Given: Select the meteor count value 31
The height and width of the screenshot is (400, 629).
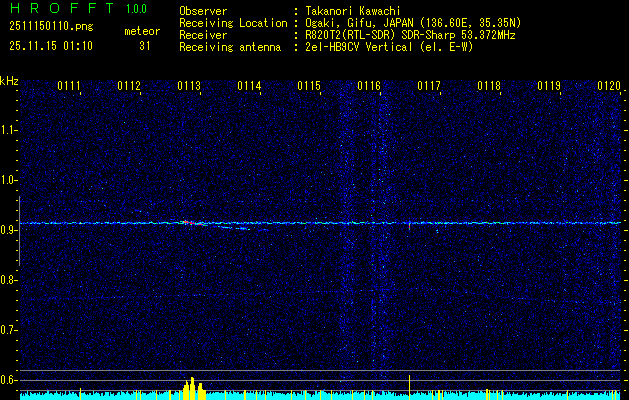Looking at the screenshot, I should pyautogui.click(x=145, y=46).
